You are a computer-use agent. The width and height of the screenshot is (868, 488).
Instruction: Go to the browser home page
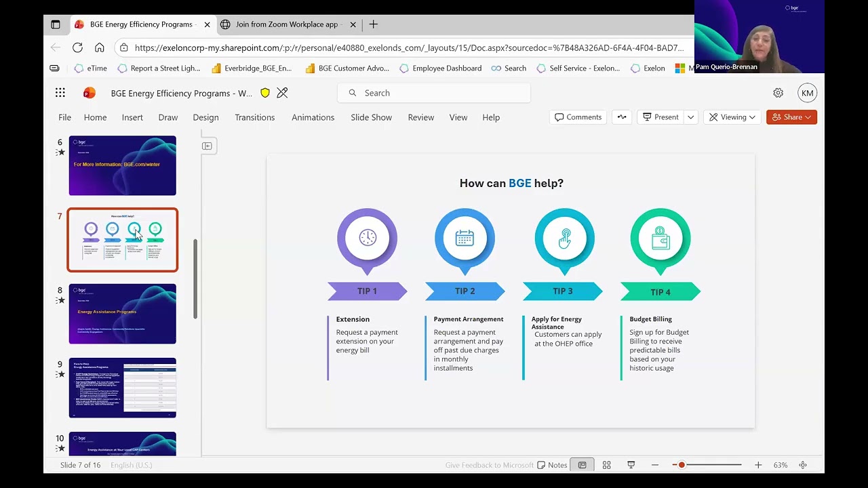[99, 47]
